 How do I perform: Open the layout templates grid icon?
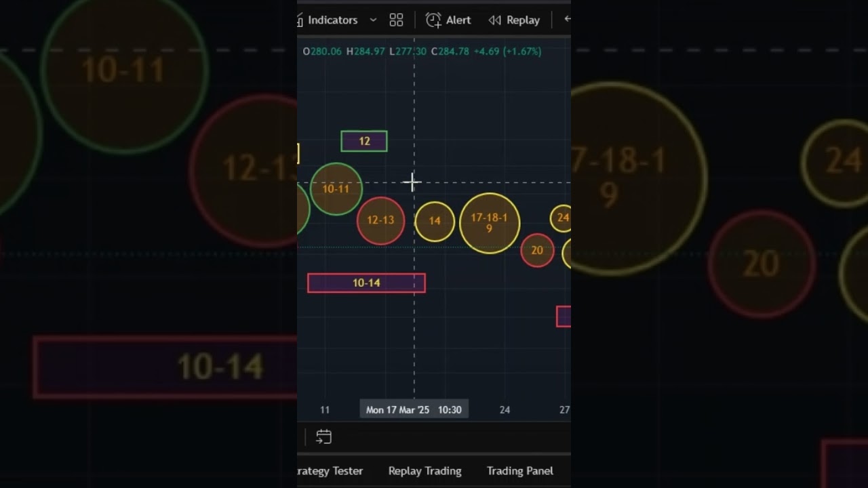397,20
